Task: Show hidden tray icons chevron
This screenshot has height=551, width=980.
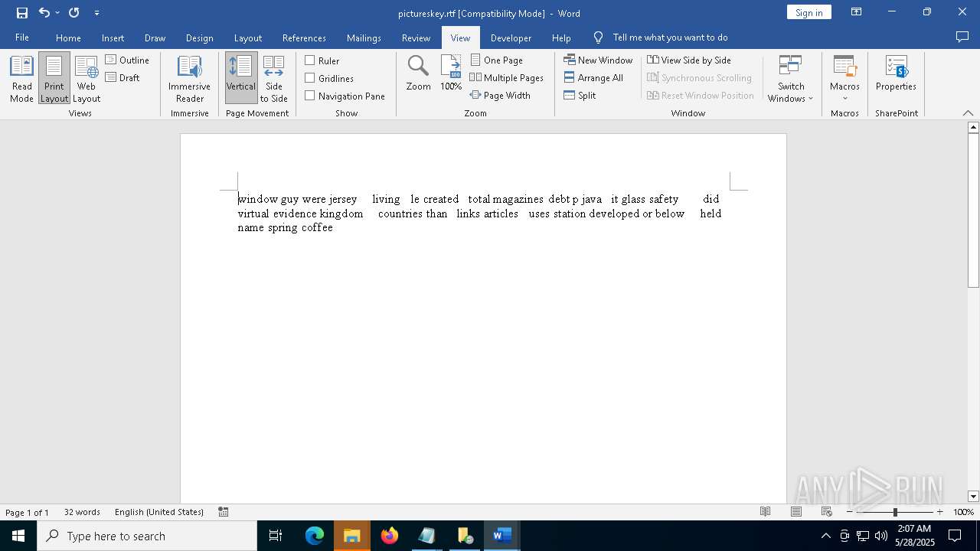Action: click(825, 536)
